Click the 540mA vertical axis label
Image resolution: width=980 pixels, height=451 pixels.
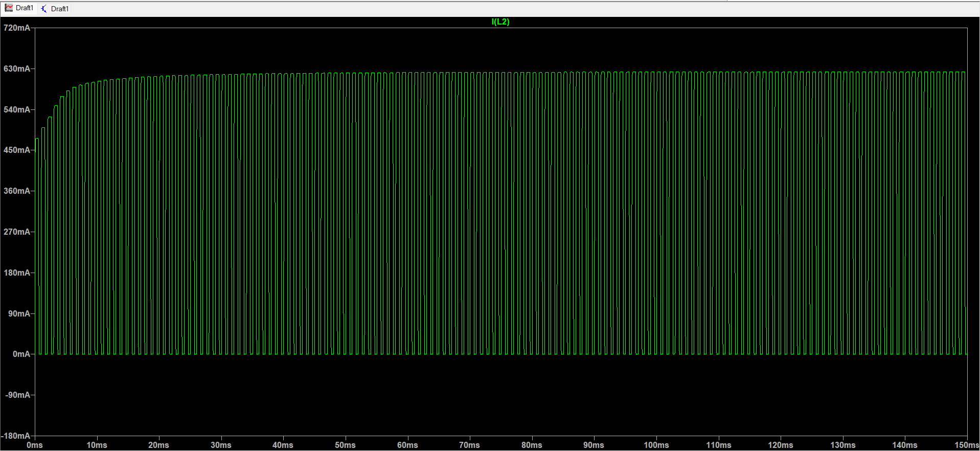click(17, 109)
